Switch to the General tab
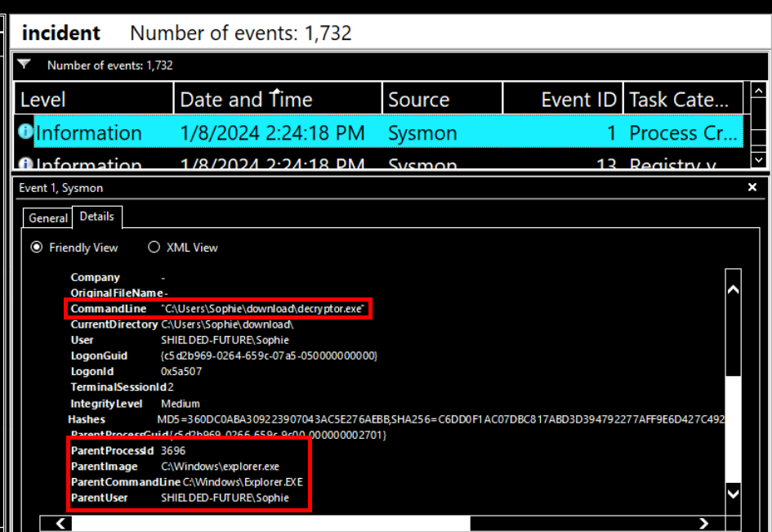 click(x=48, y=218)
